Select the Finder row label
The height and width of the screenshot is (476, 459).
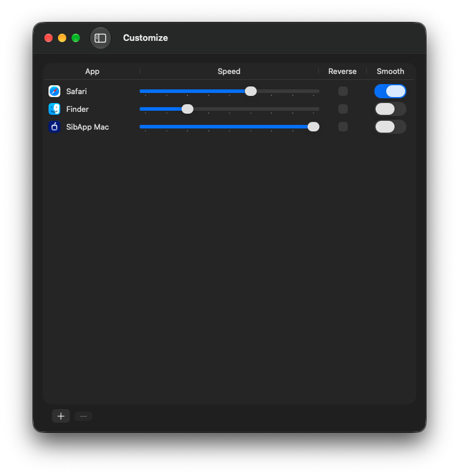77,110
